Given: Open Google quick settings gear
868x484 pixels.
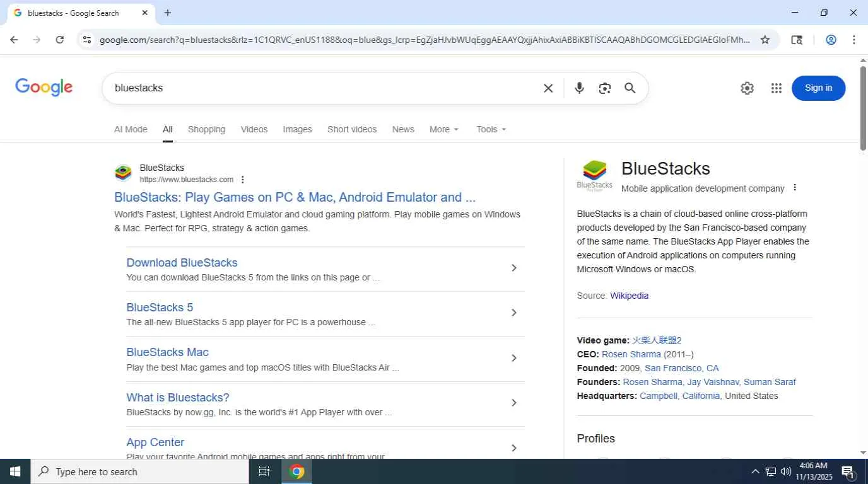Looking at the screenshot, I should 747,88.
